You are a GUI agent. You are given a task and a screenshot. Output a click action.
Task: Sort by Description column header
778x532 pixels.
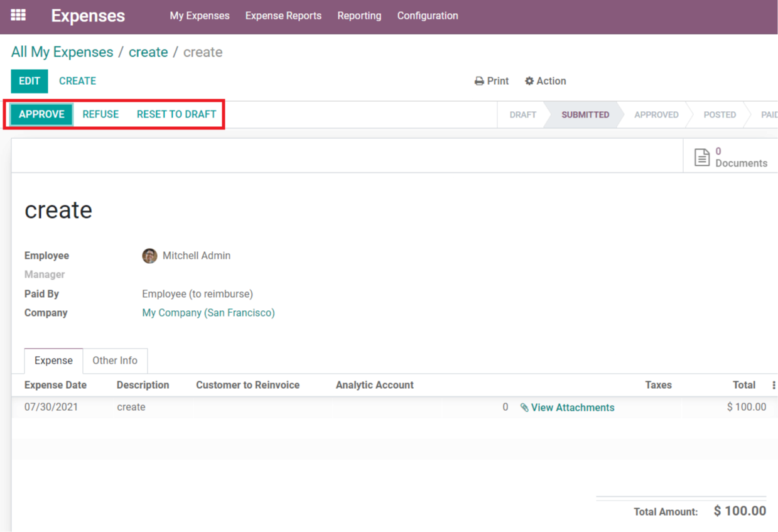pos(143,385)
